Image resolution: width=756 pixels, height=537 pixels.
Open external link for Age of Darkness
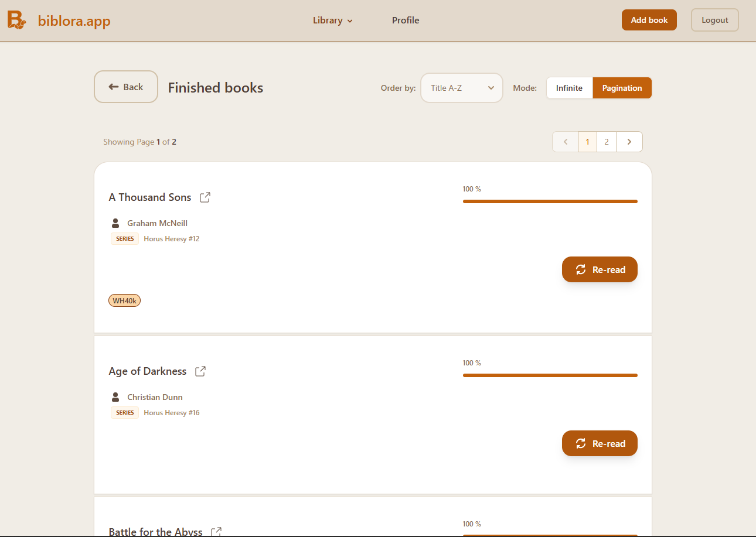[200, 371]
